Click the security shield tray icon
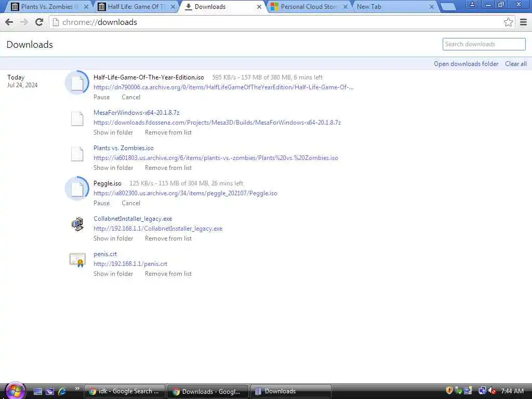 pos(449,391)
